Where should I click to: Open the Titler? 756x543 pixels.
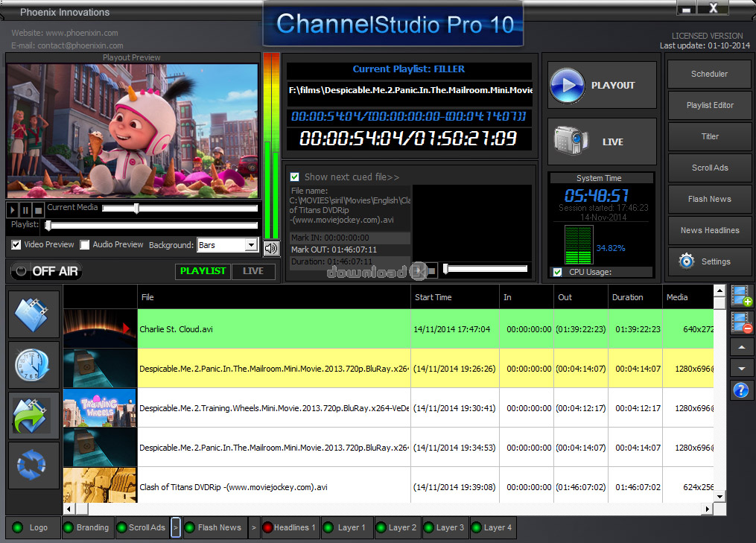coord(710,136)
